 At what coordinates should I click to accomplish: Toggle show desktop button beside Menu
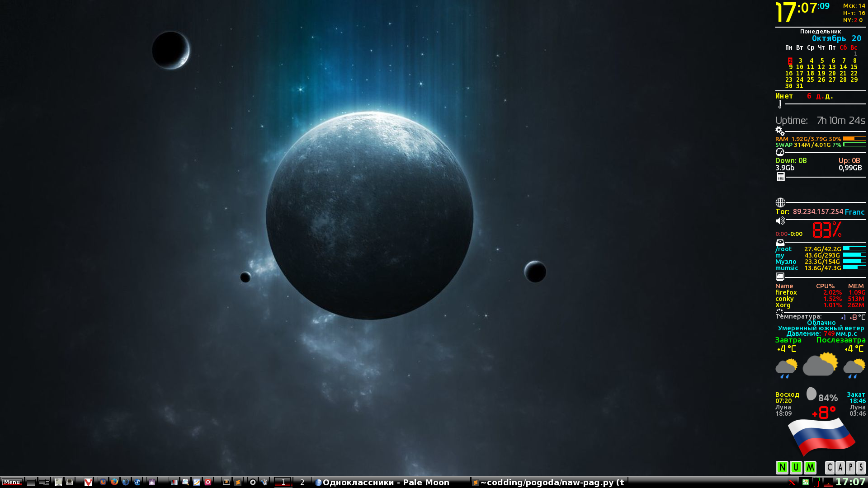coord(31,482)
